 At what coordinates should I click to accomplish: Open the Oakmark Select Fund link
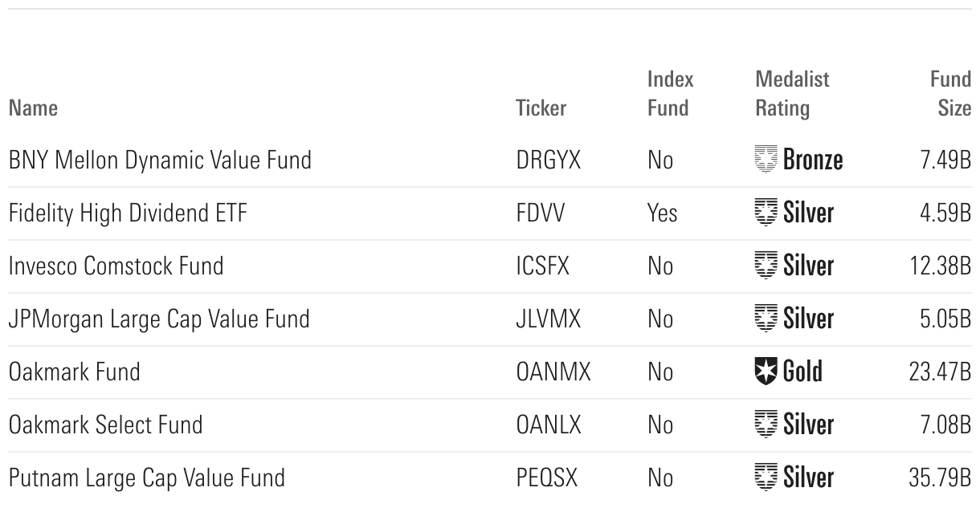pos(105,425)
